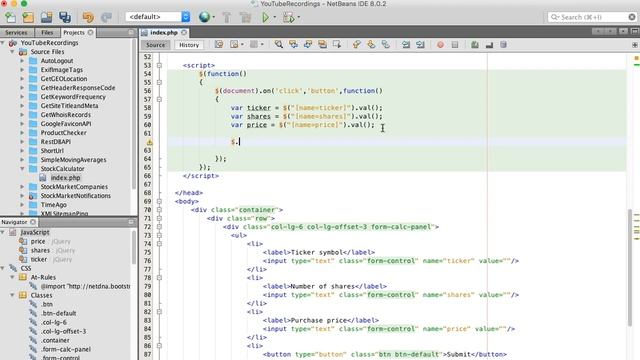Viewport: 640px width, 360px height.
Task: Click the Clean and Build icon
Action: pyautogui.click(x=245, y=17)
